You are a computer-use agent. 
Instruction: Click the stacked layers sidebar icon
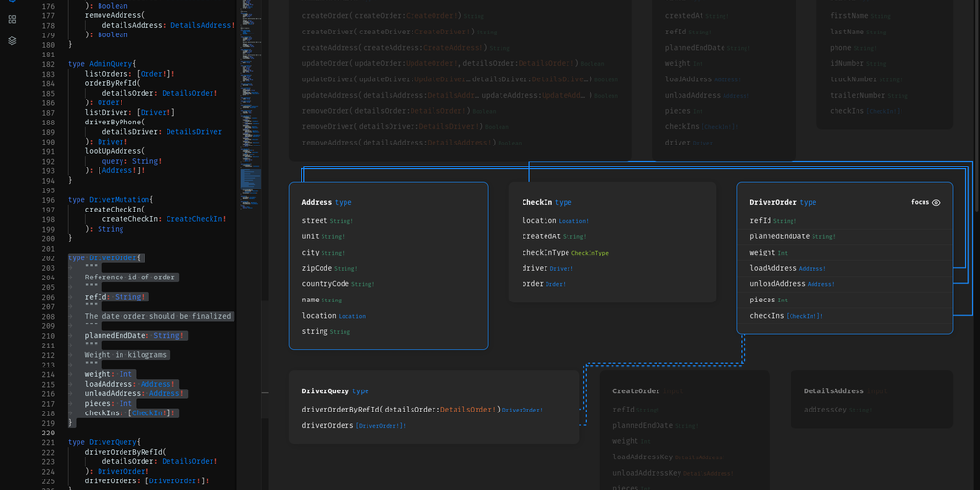click(x=12, y=40)
